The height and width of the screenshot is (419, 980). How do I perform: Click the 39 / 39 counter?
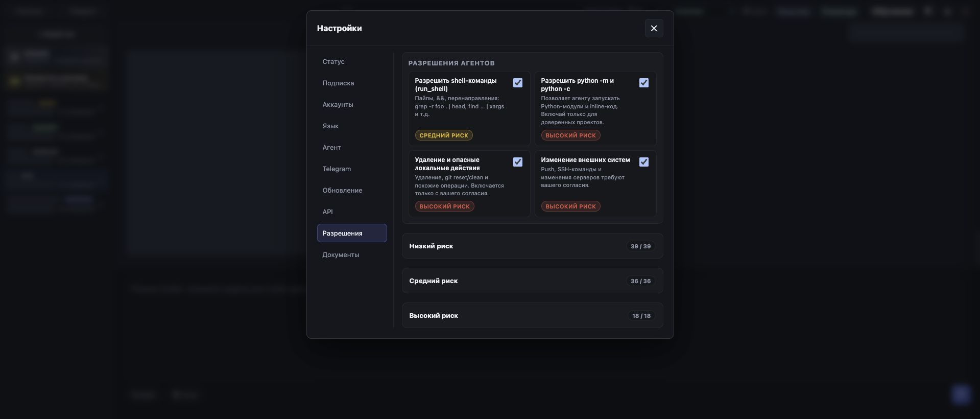point(640,246)
